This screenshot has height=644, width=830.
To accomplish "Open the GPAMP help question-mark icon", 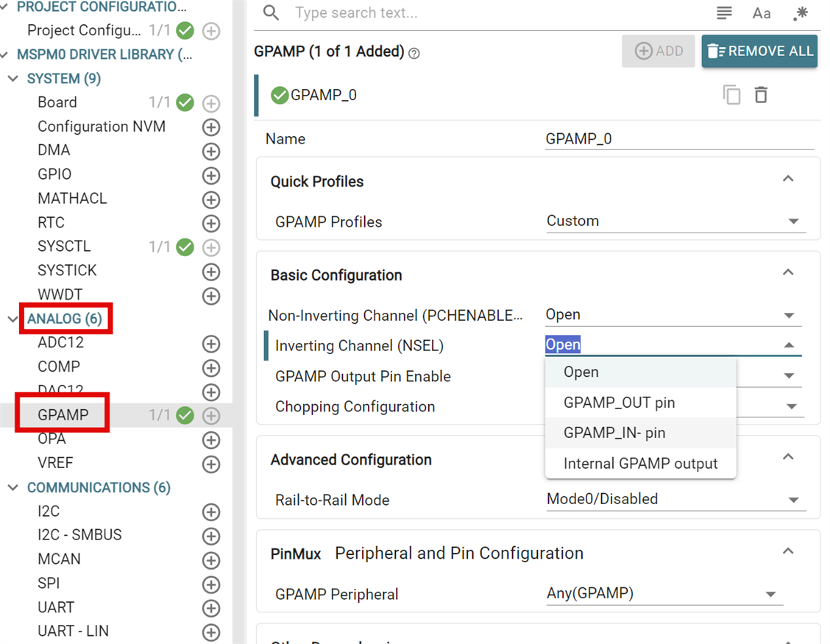I will [414, 54].
